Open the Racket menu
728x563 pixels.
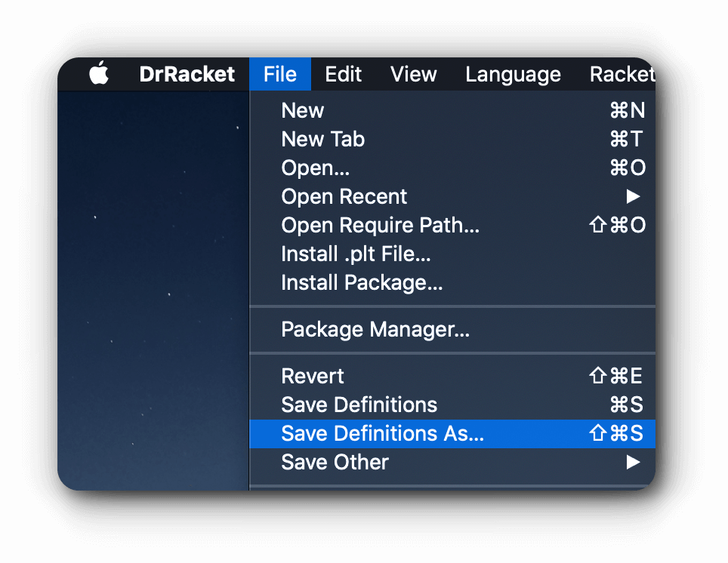(622, 74)
